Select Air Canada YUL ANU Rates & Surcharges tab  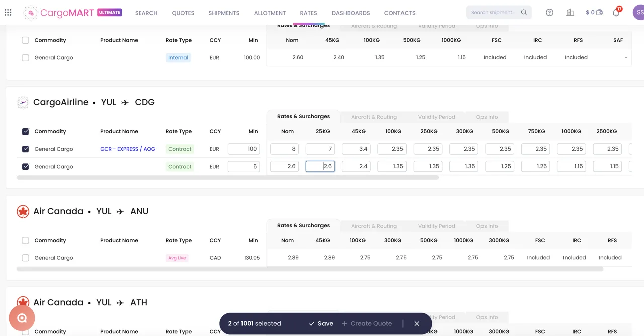303,225
